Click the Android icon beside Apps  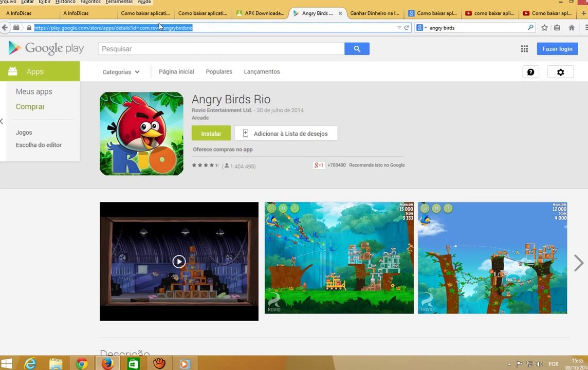click(13, 71)
